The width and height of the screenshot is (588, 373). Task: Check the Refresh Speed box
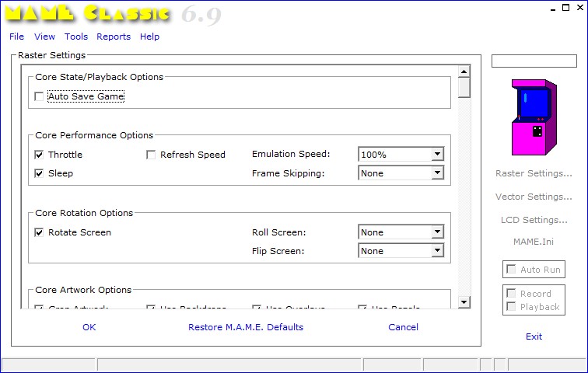tap(151, 155)
